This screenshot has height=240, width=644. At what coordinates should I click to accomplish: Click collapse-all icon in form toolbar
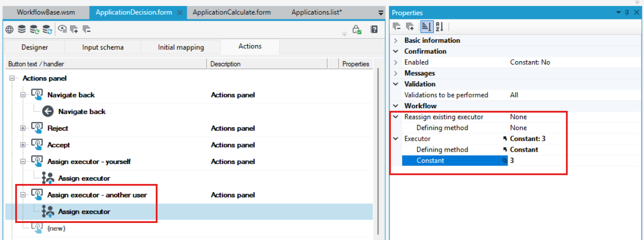coord(87,29)
